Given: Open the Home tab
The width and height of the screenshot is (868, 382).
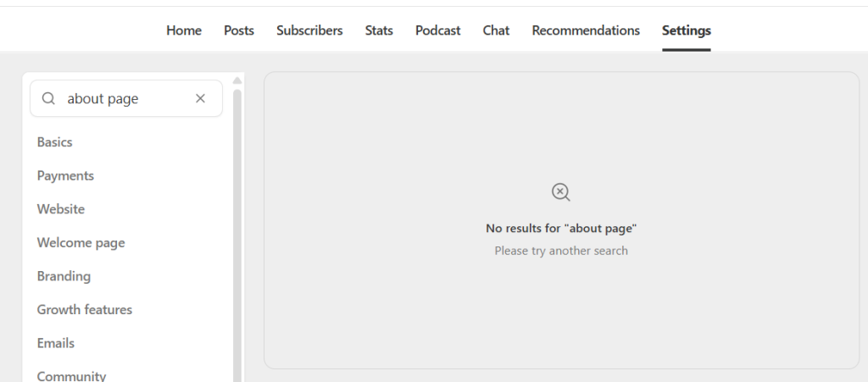Looking at the screenshot, I should [184, 30].
